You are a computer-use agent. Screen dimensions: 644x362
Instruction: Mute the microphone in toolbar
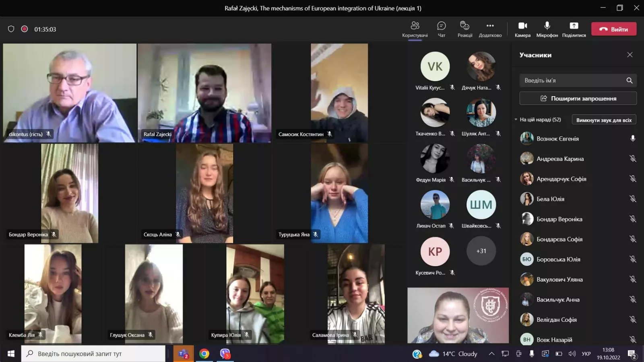point(547,26)
